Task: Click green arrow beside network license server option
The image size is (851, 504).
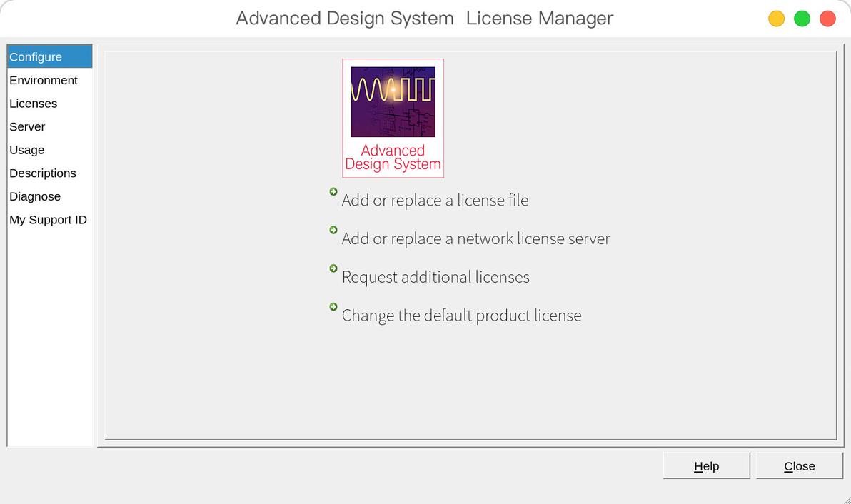Action: [333, 230]
